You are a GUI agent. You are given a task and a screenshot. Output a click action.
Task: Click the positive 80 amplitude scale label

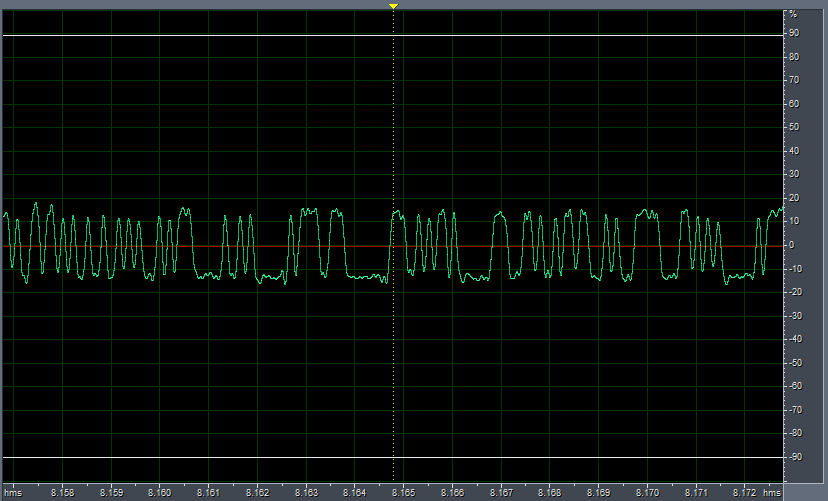coord(794,57)
